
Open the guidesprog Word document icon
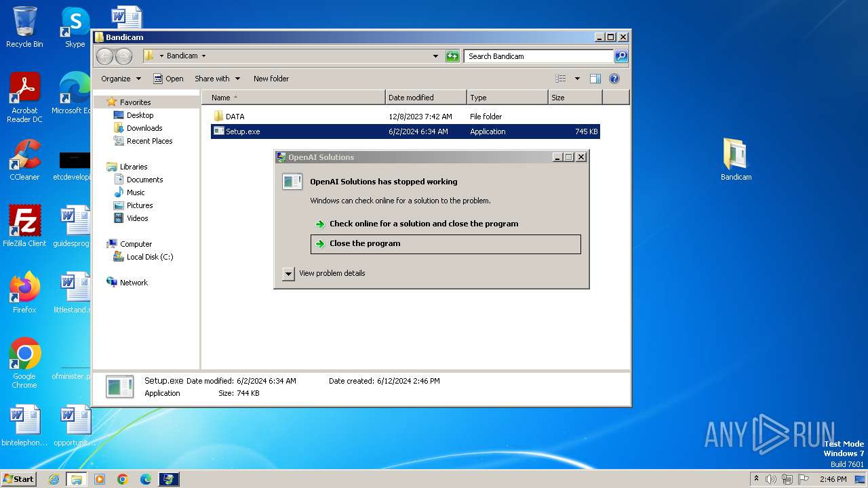click(x=73, y=226)
